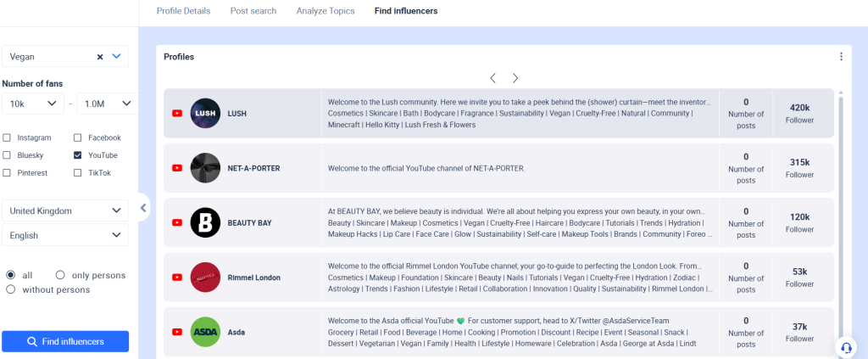The height and width of the screenshot is (359, 868).
Task: Open the 10k minimum fans dropdown
Action: [33, 104]
